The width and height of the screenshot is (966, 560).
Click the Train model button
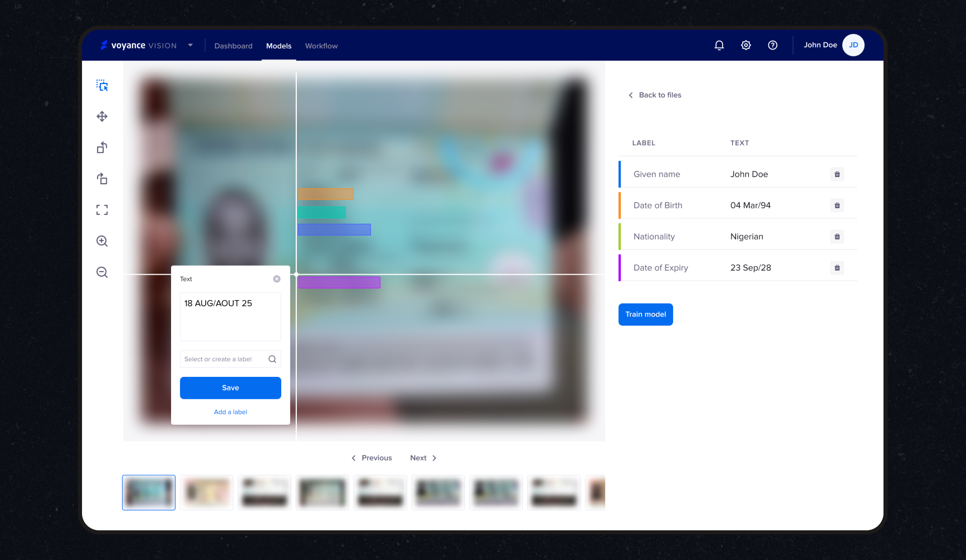pyautogui.click(x=646, y=314)
